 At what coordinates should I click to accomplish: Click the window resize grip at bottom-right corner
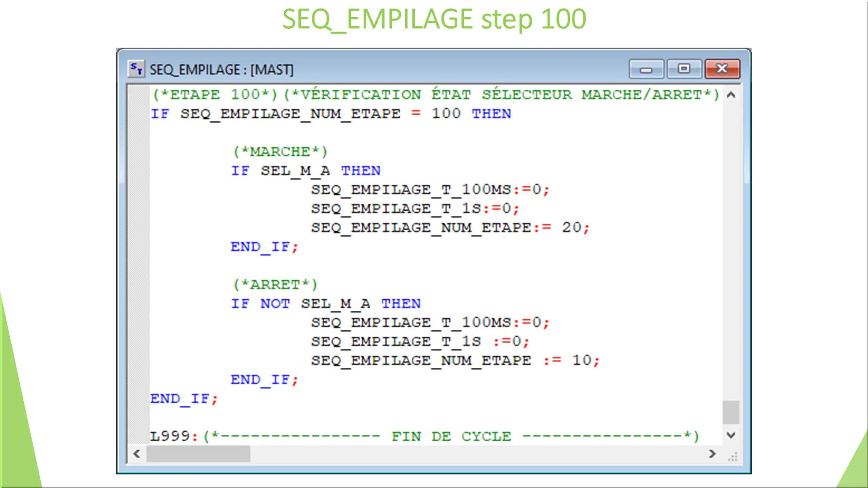click(x=734, y=456)
